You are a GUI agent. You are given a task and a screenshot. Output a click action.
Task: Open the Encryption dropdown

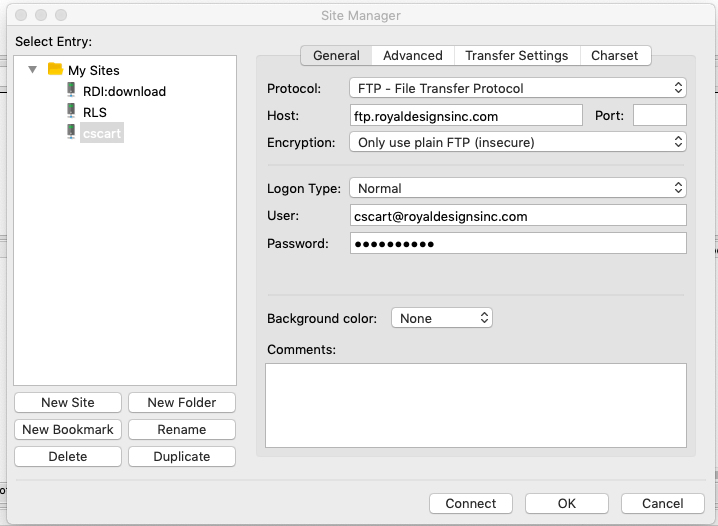click(x=518, y=142)
